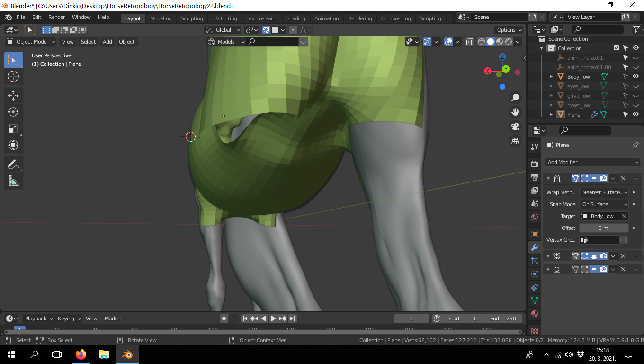Open the Output properties tab icon
The height and width of the screenshot is (364, 644).
535,177
